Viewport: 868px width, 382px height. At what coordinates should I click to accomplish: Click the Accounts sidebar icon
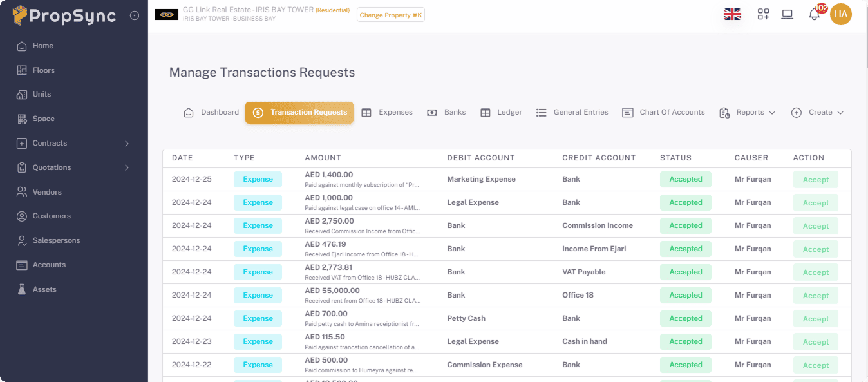click(22, 265)
